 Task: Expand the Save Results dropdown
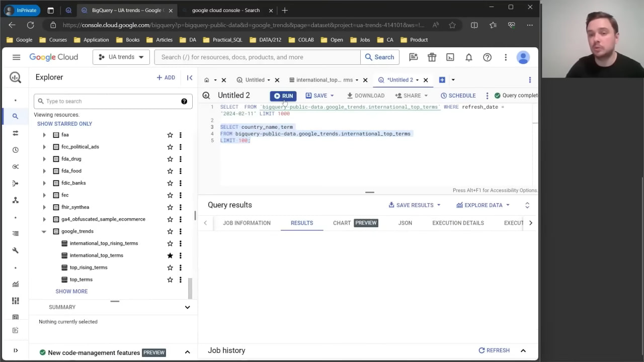415,205
